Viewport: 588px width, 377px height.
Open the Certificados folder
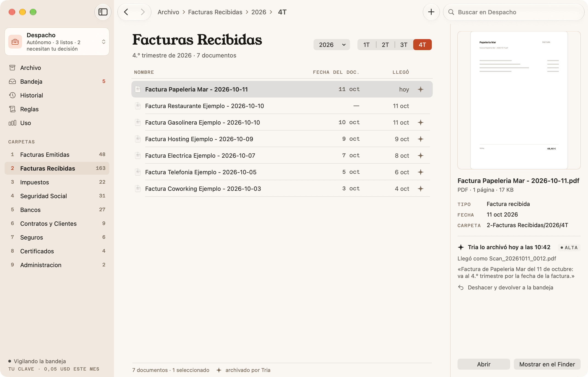[x=57, y=251]
